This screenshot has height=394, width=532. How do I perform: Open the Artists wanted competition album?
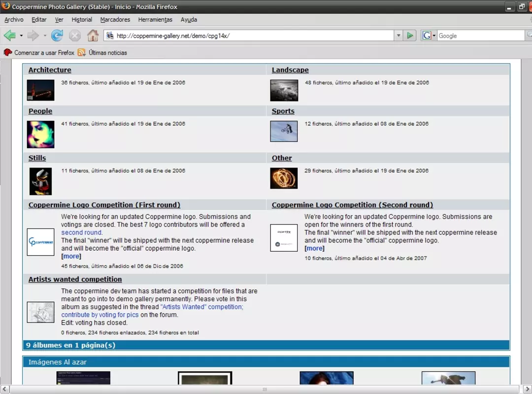[75, 279]
